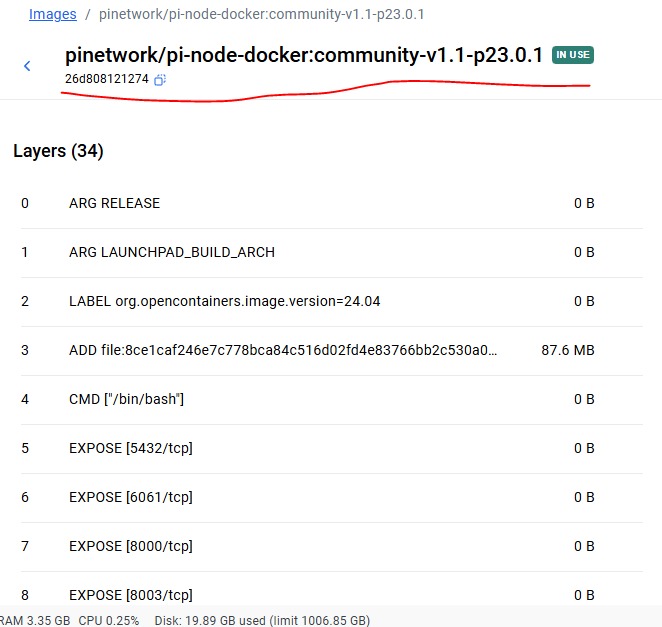Click the pinetwork/pi-node-docker image title heading

click(304, 55)
